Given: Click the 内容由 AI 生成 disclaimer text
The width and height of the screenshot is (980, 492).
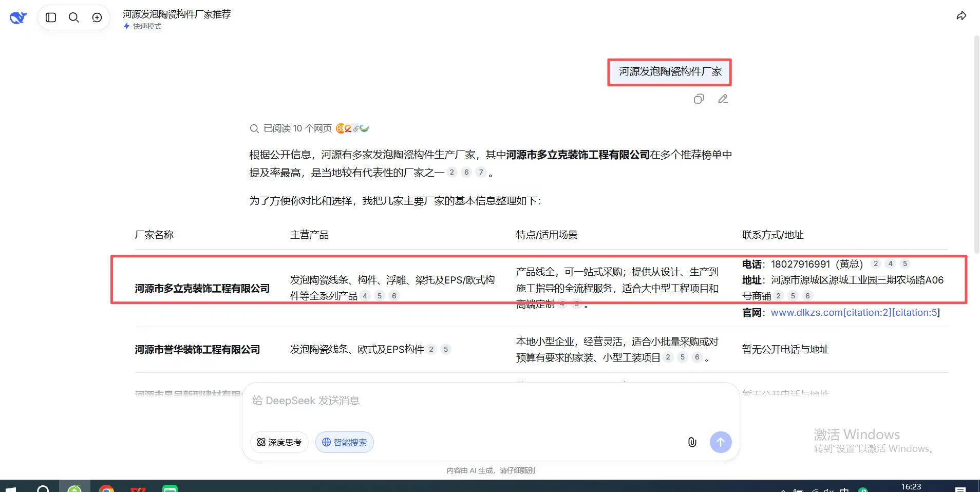Looking at the screenshot, I should (x=491, y=470).
